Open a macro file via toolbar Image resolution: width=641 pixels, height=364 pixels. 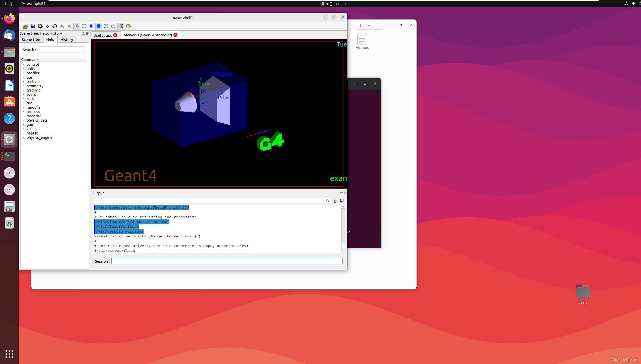(25, 26)
